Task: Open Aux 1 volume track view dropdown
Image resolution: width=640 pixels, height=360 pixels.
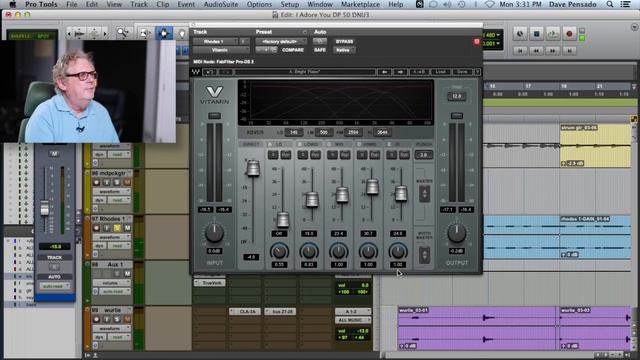Action: [111, 283]
